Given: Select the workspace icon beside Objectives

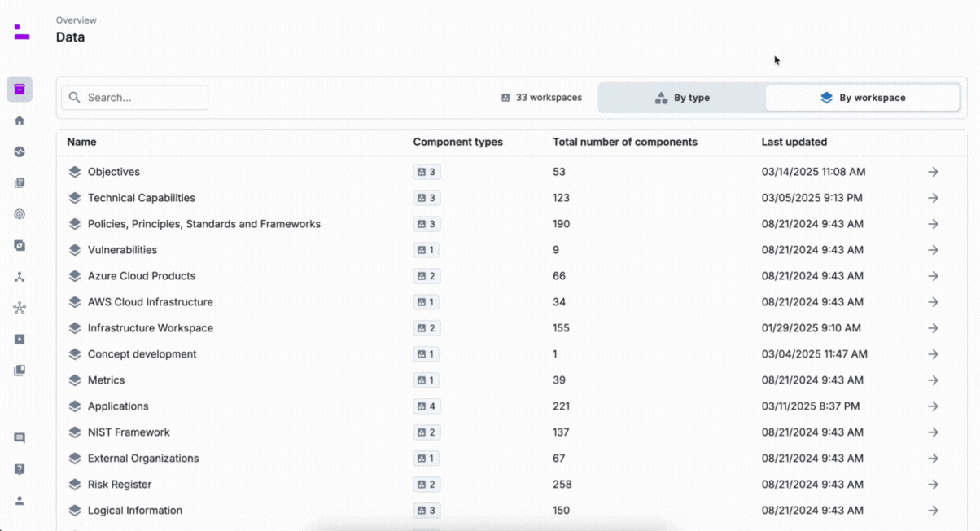Looking at the screenshot, I should pos(73,172).
